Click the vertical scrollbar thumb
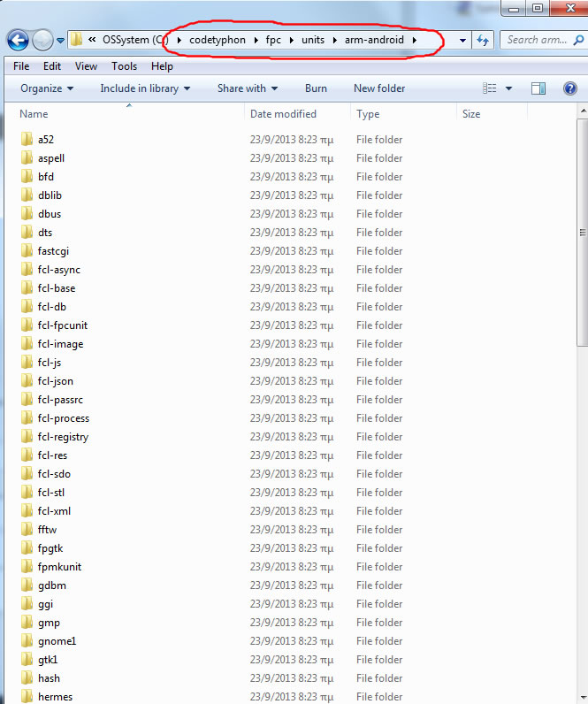The image size is (588, 704). coord(583,232)
